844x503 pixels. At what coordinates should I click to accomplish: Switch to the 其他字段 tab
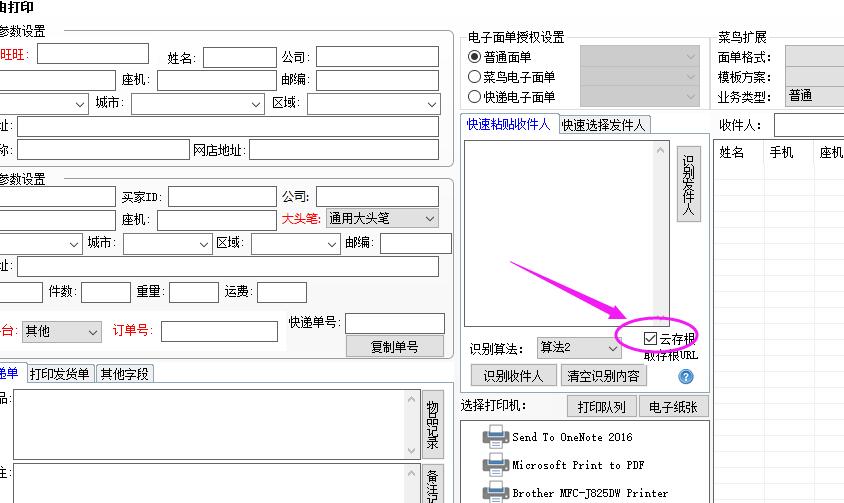coord(124,374)
